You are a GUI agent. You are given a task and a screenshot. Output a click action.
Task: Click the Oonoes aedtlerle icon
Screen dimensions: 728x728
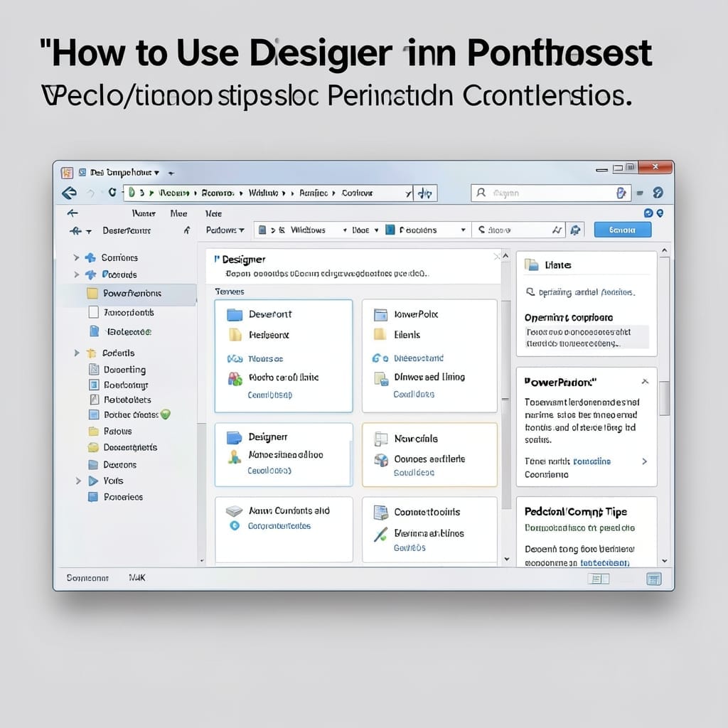[381, 460]
